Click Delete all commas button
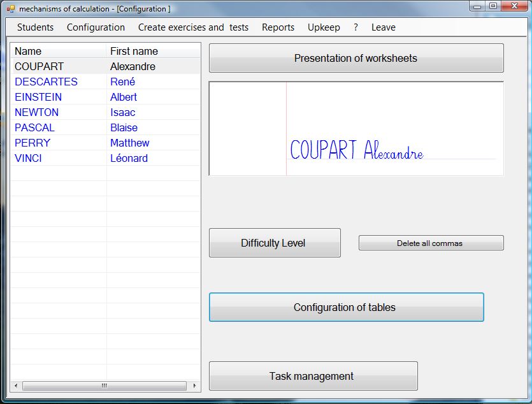 coord(431,243)
